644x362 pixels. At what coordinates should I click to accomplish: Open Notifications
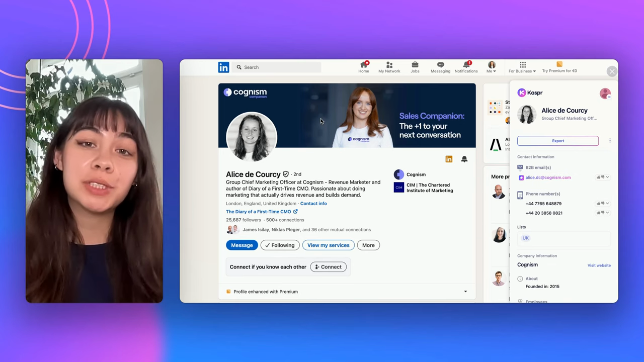[466, 67]
